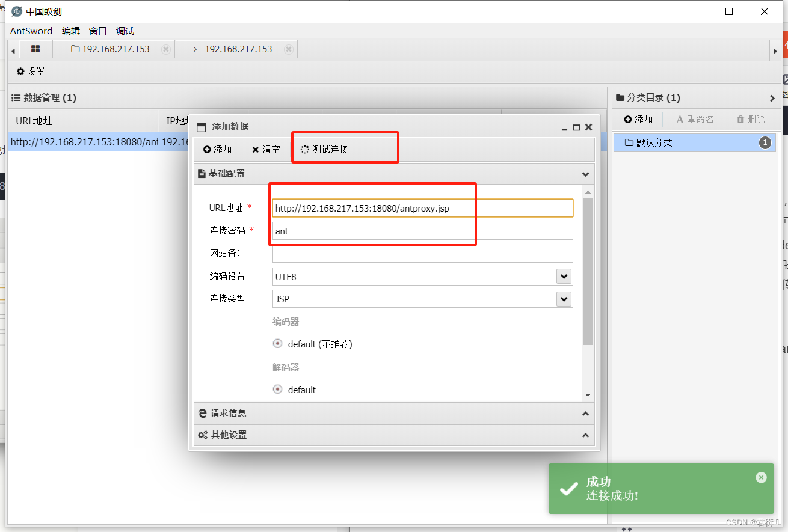Click 清空 clear button in dialog
The height and width of the screenshot is (532, 788).
[x=266, y=150]
